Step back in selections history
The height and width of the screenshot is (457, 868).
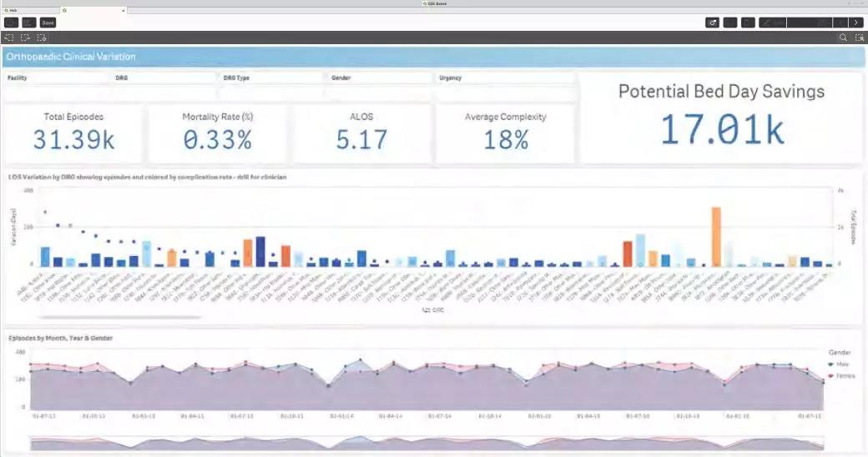(9, 38)
